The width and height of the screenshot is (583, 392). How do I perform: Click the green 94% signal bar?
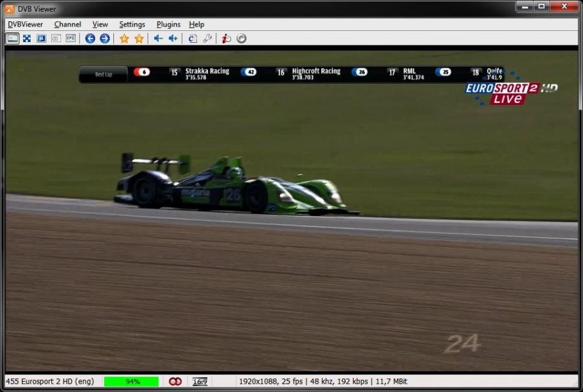click(131, 382)
